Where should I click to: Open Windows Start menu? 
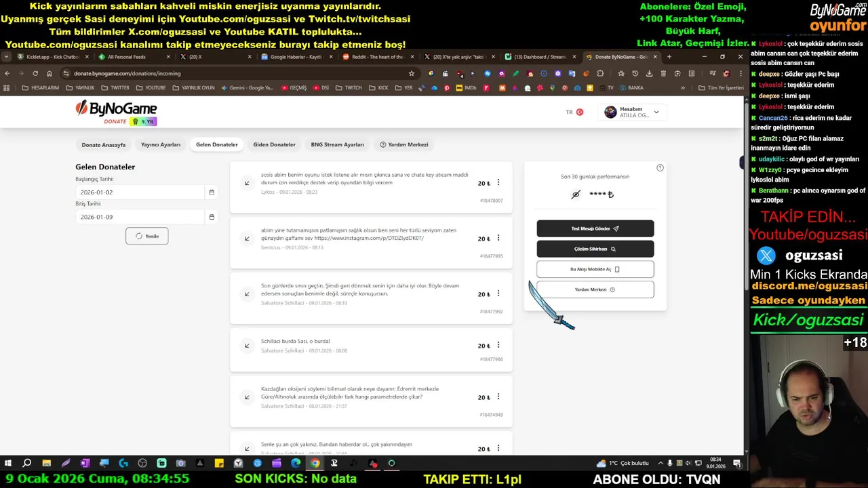coord(8,463)
